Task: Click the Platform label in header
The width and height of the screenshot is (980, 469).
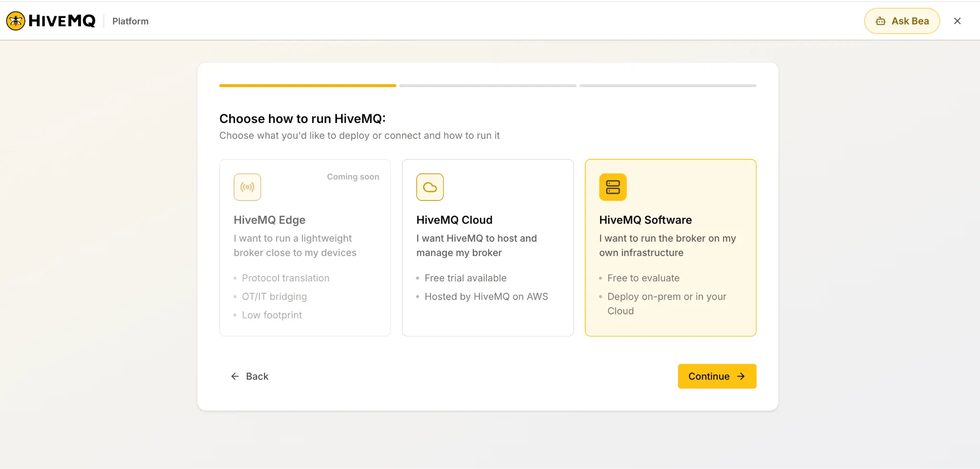Action: coord(130,21)
